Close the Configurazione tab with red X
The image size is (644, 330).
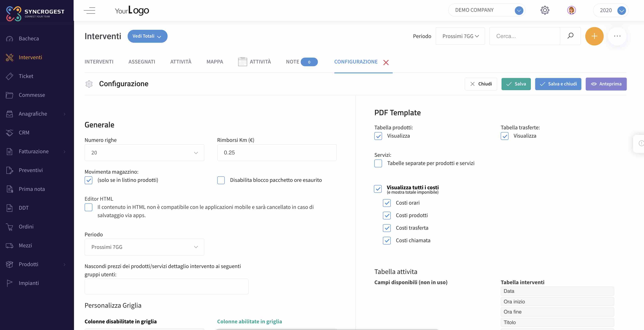pos(386,62)
